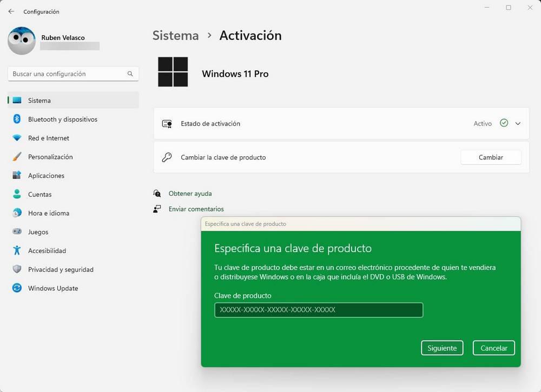Click the key icon beside Cambiar la clave
Viewport: 541px width, 392px height.
tap(167, 157)
